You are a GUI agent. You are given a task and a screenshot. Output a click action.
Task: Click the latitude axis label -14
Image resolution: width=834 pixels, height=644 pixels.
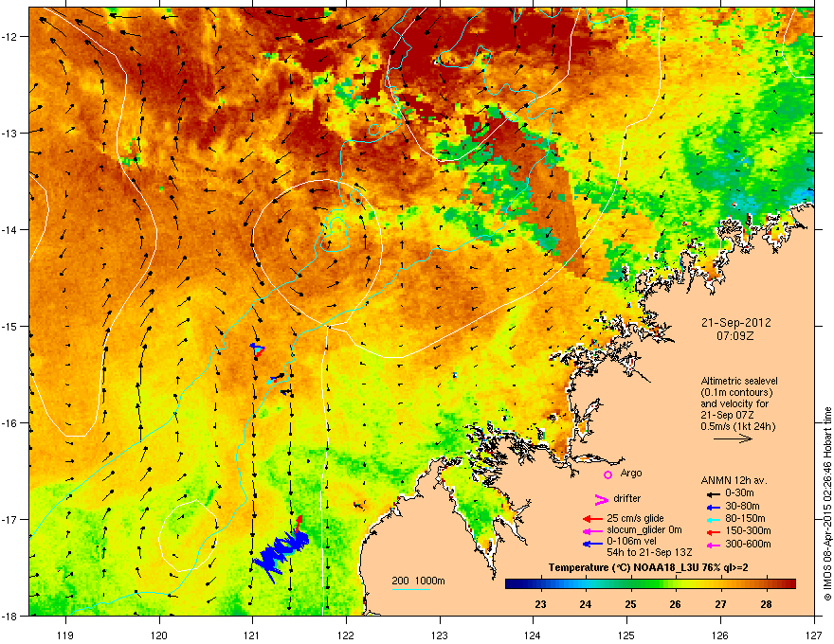pyautogui.click(x=10, y=229)
